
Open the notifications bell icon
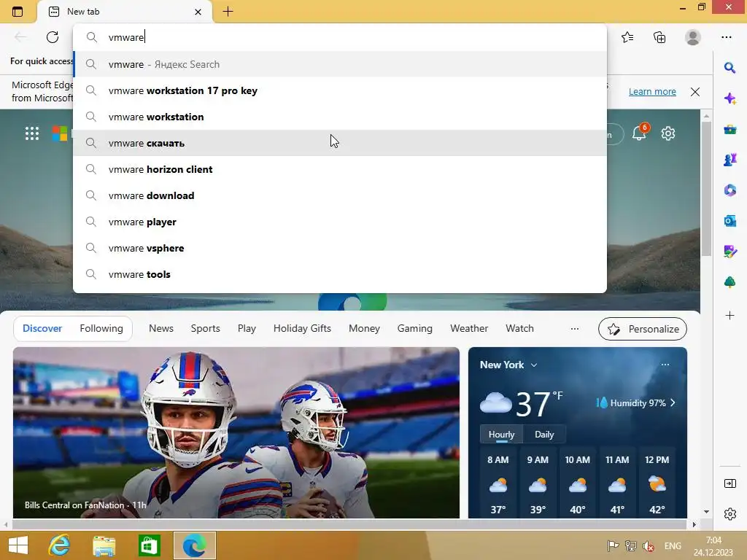click(639, 133)
